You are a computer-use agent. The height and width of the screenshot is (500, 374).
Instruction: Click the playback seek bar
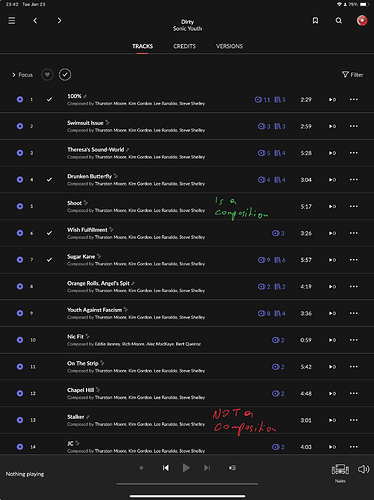click(x=187, y=484)
